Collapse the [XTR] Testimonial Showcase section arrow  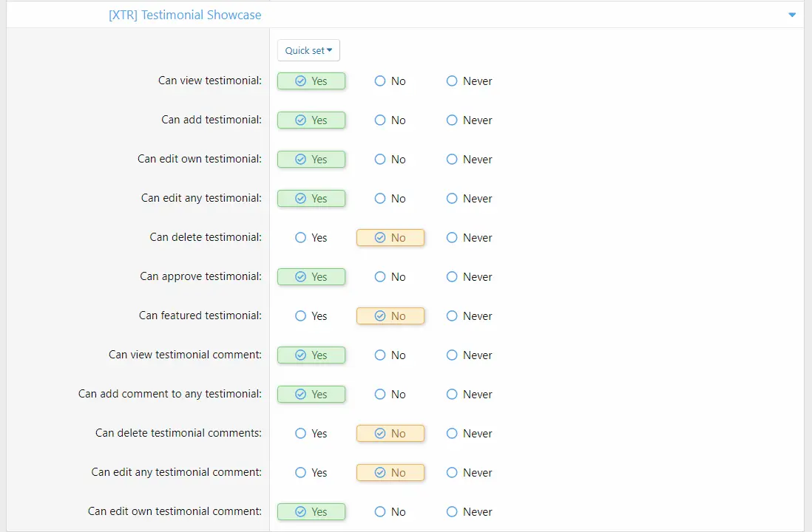pos(792,15)
